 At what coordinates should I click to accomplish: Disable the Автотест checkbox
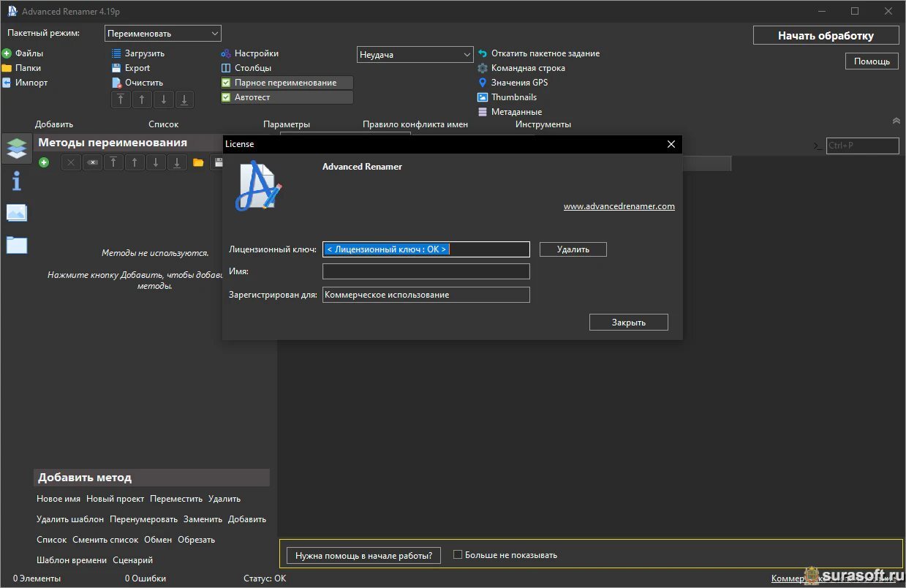pos(226,97)
